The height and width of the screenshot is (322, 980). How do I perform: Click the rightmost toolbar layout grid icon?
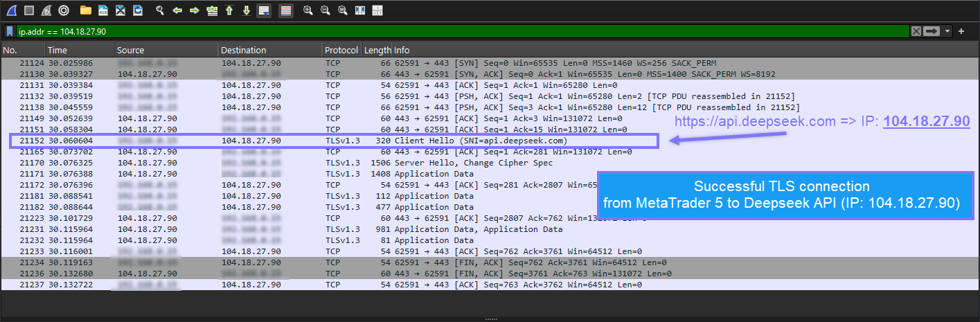(x=377, y=10)
